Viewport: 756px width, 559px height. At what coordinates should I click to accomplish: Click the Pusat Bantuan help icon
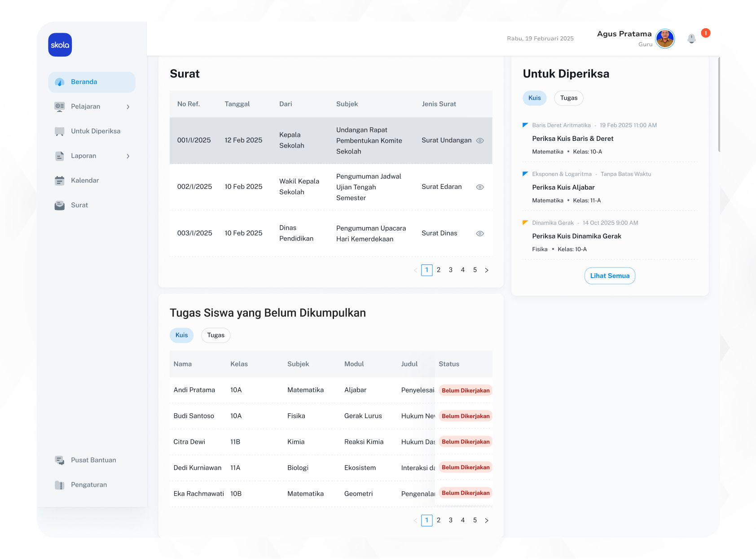point(59,460)
